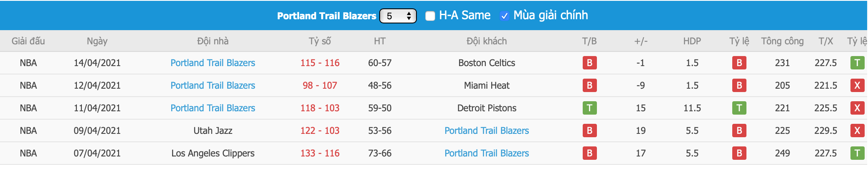868x169 pixels.
Task: Click the red B handicap badge on Utah Jazz row
Action: click(739, 131)
